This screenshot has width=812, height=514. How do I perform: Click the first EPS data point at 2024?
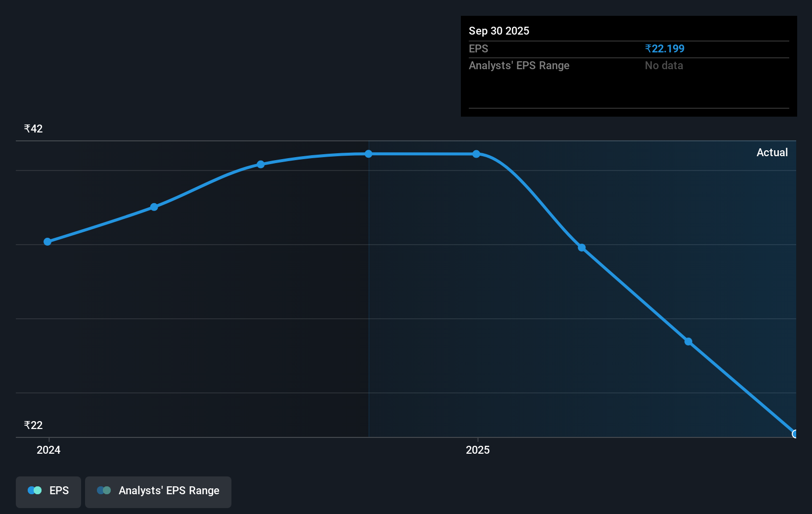coord(47,242)
